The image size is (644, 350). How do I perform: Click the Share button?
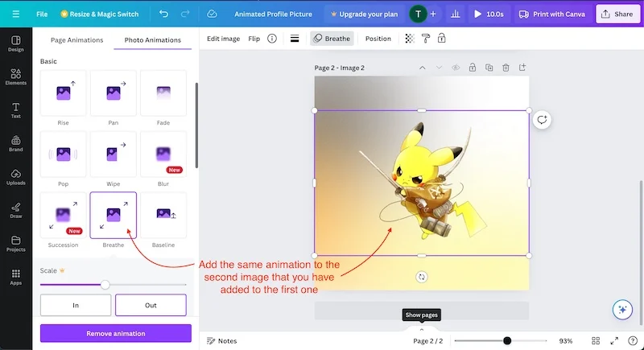pos(617,14)
